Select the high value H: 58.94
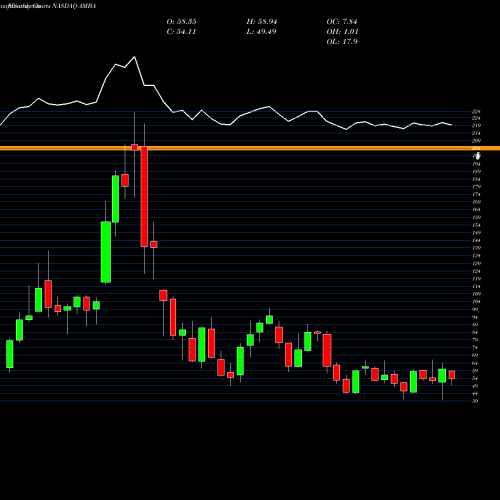500x500 pixels. pos(262,22)
